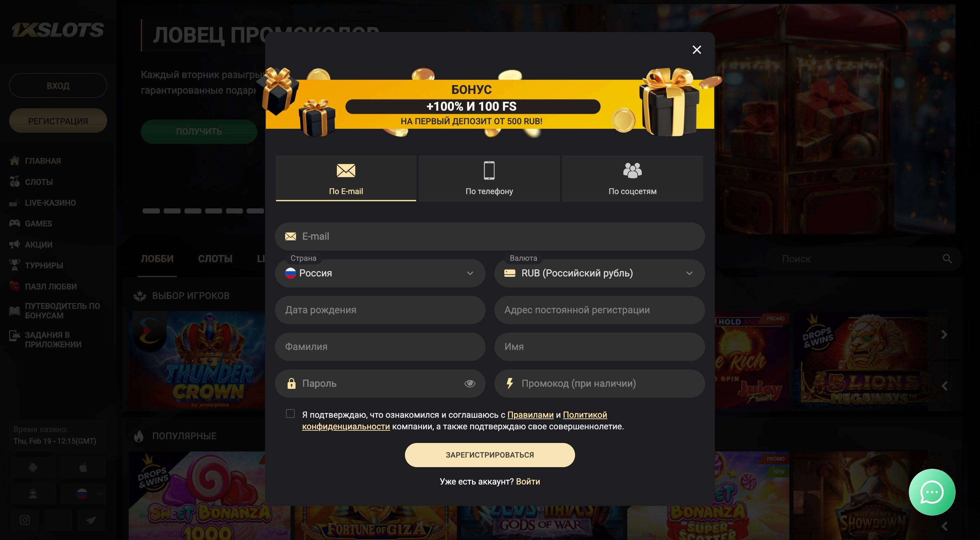The height and width of the screenshot is (540, 980).
Task: Click the search magnifier icon
Action: pos(947,259)
